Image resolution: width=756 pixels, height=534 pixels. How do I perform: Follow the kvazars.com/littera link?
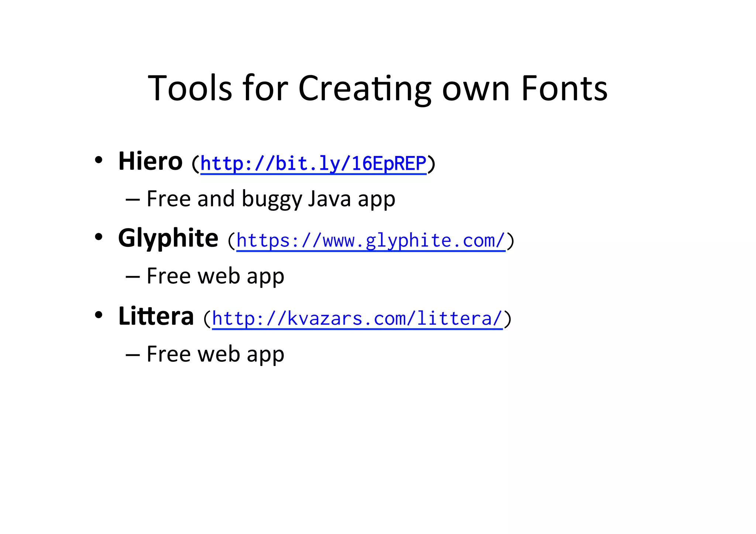click(357, 318)
